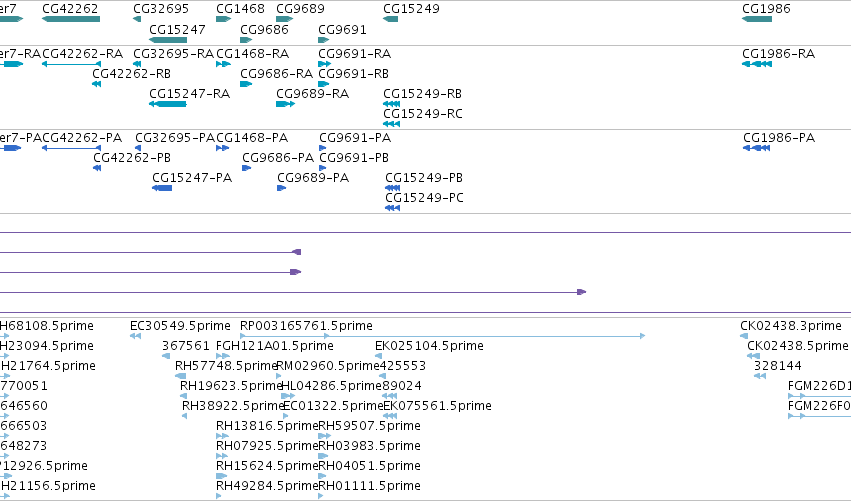Select the CG32695 gene label

click(161, 9)
